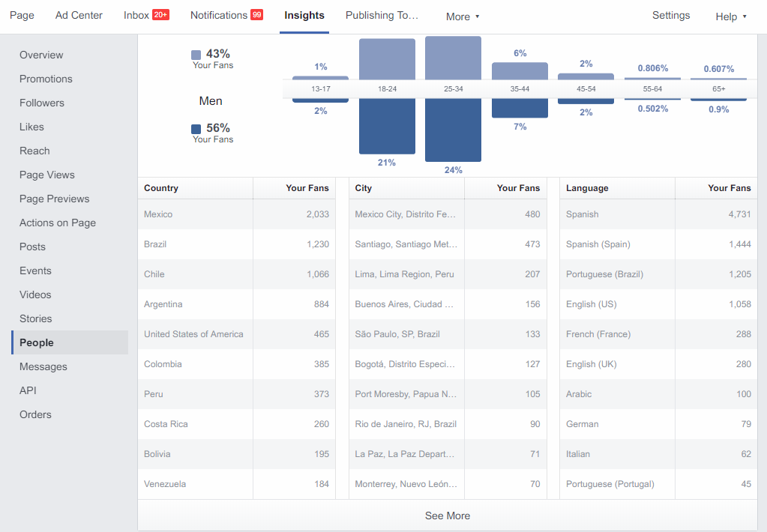Click the dark blue Men legend swatch
767x532 pixels.
click(196, 129)
